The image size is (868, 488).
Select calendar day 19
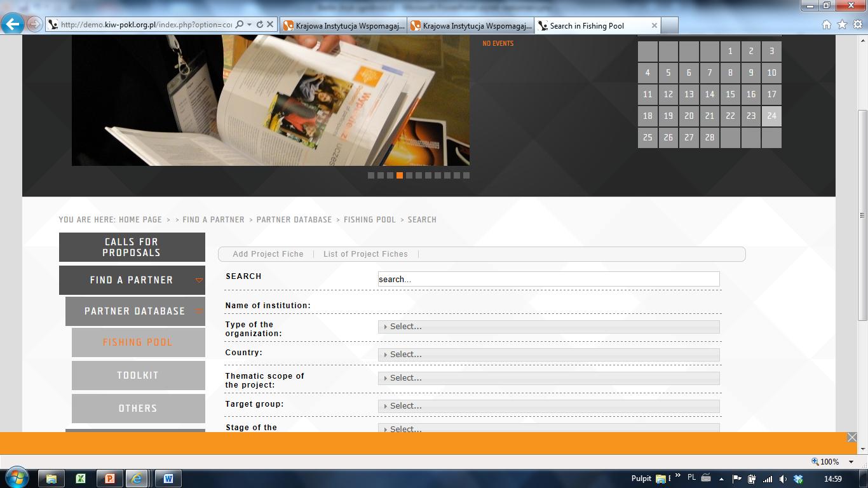pos(668,116)
